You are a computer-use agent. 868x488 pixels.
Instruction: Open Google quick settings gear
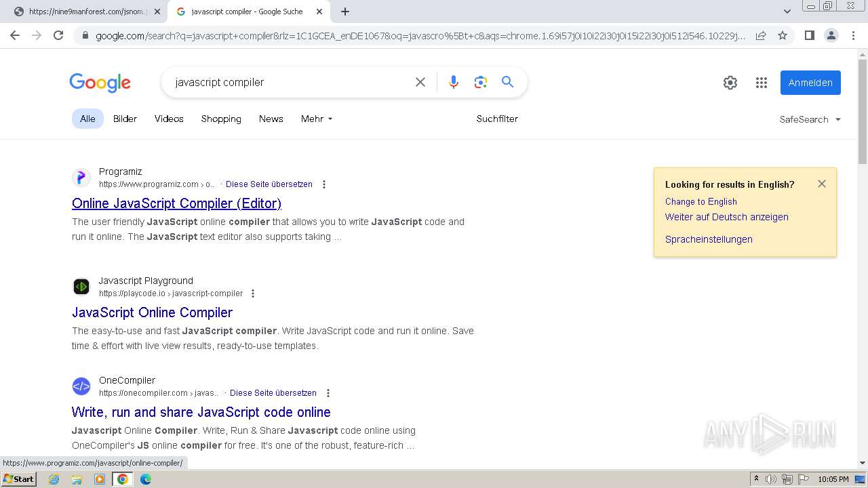pyautogui.click(x=730, y=83)
